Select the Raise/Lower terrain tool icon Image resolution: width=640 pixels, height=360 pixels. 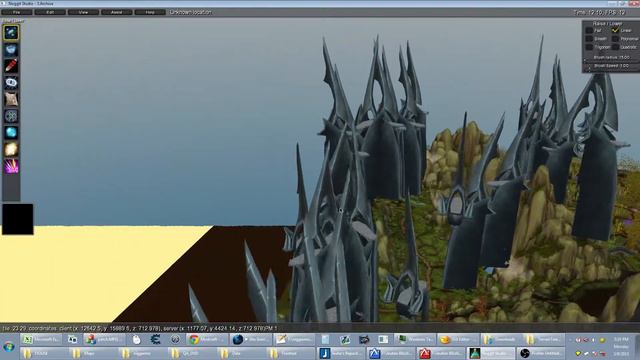[x=11, y=32]
